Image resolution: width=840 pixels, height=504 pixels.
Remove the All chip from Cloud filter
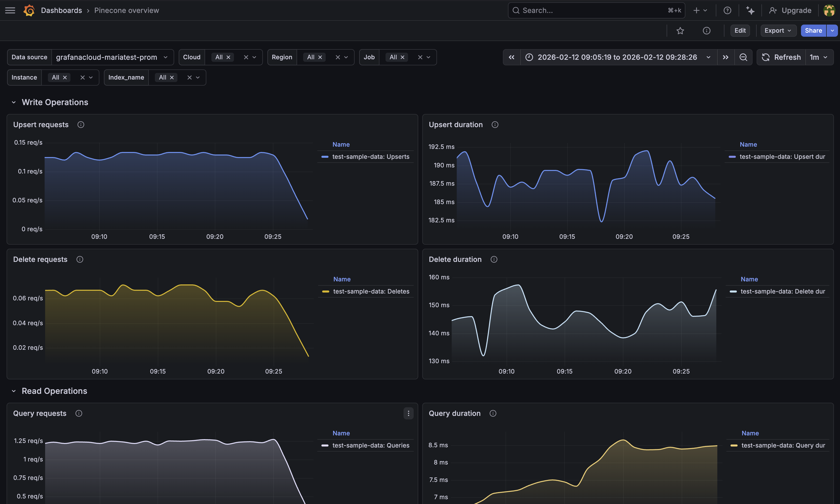228,57
